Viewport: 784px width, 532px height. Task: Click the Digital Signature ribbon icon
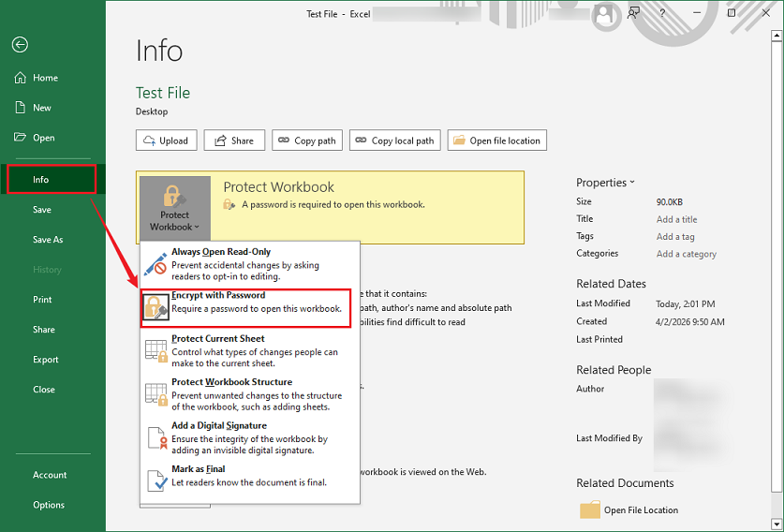point(156,437)
